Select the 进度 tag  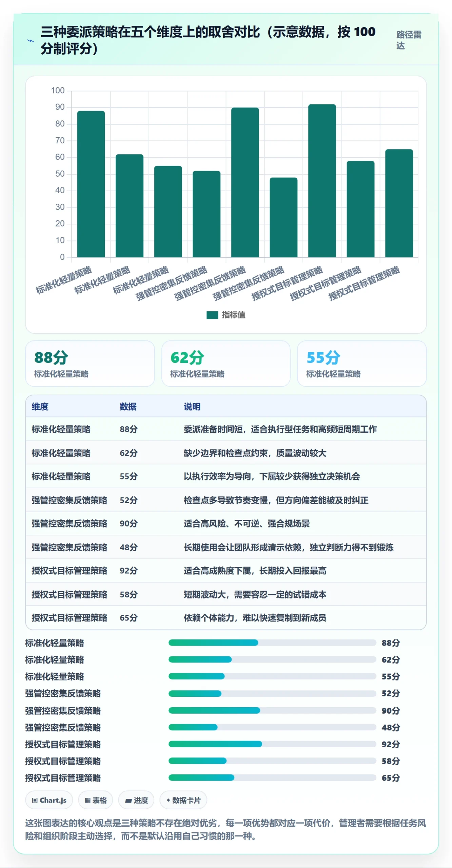pos(136,801)
